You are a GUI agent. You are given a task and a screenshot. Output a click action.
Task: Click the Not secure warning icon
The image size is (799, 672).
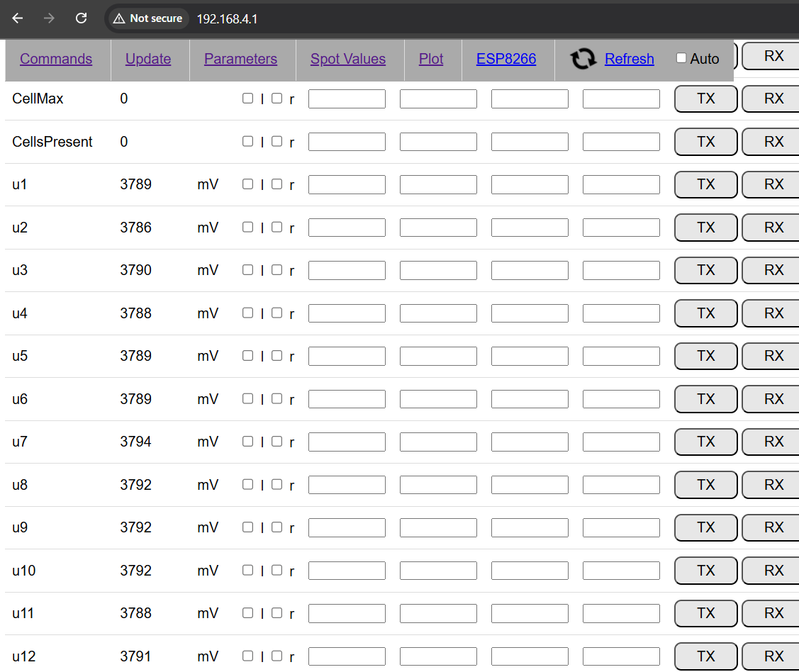click(x=119, y=18)
